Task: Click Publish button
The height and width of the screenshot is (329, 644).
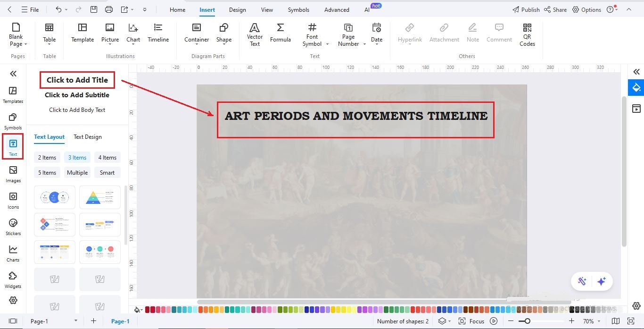Action: (526, 9)
